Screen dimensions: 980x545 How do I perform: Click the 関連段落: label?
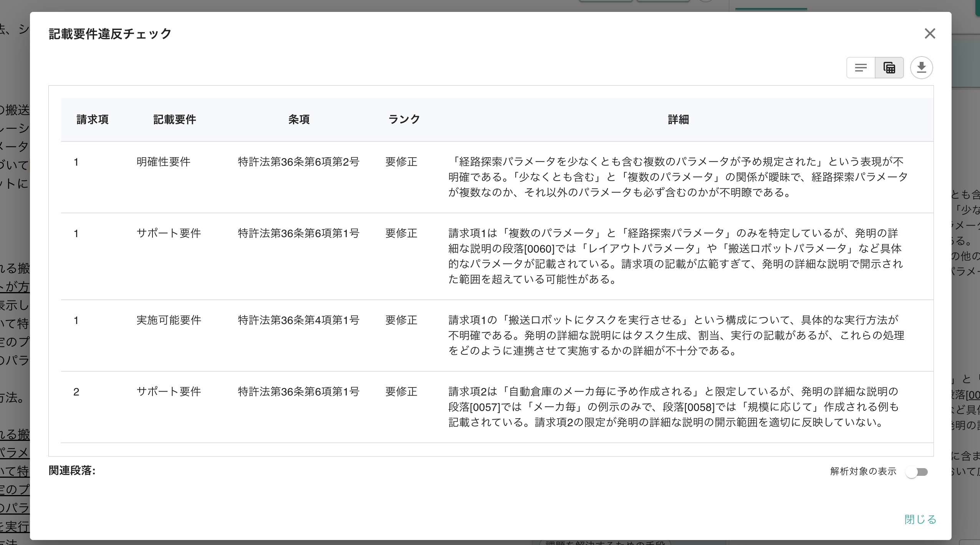(x=72, y=471)
